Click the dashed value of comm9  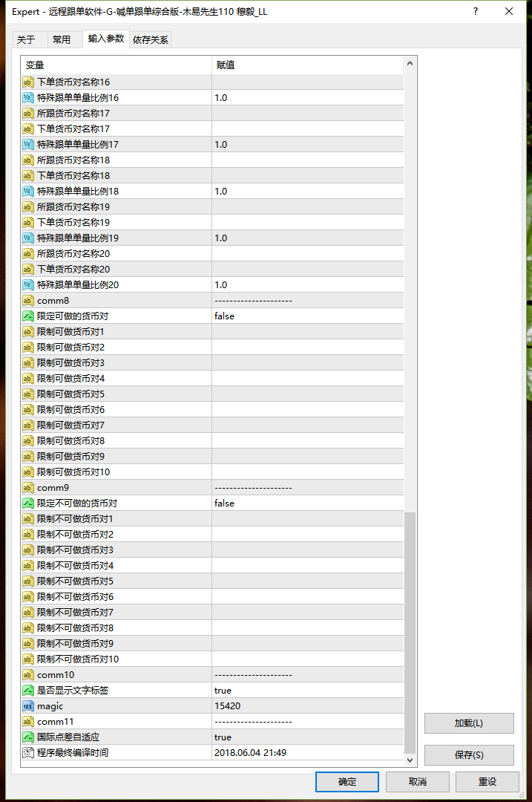[x=253, y=487]
